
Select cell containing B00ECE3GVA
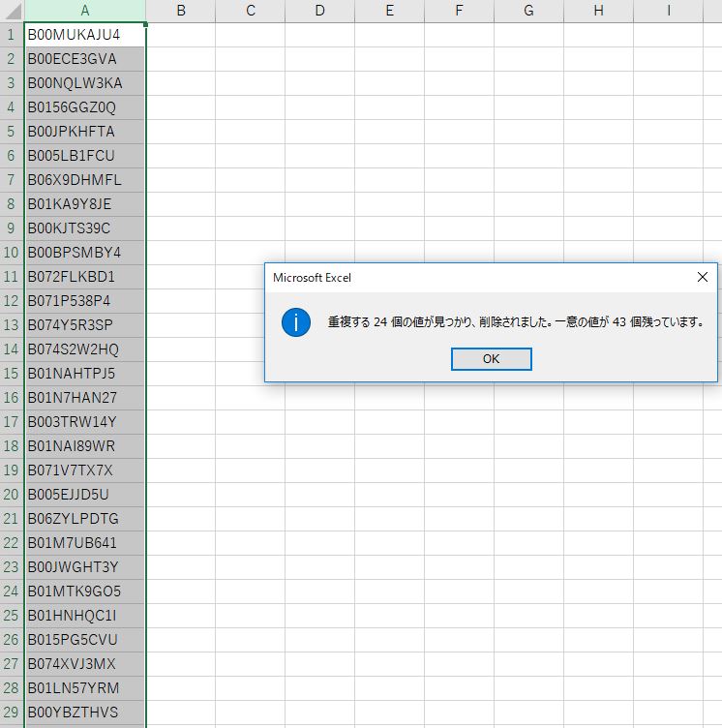[x=85, y=59]
